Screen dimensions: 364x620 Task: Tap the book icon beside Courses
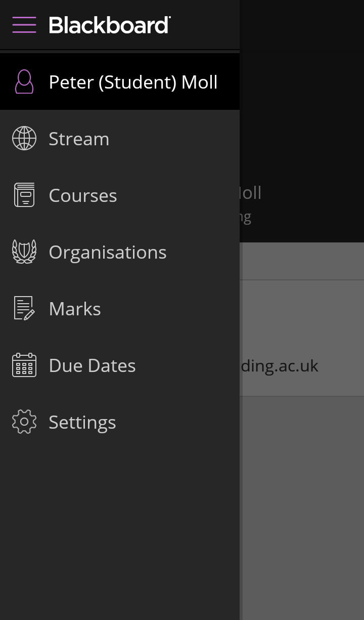pos(24,195)
